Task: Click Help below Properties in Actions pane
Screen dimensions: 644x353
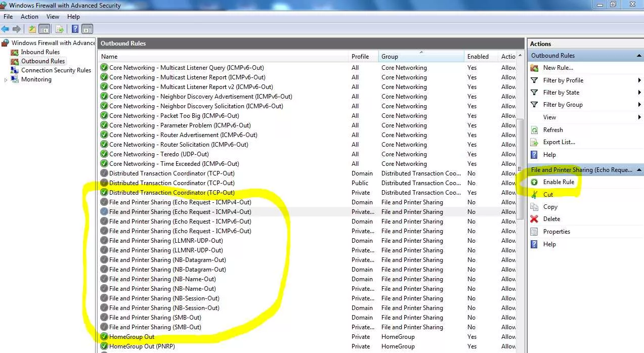Action: click(549, 244)
